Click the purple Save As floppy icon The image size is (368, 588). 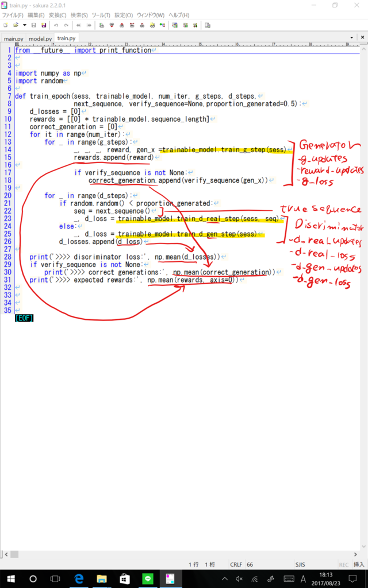click(44, 25)
